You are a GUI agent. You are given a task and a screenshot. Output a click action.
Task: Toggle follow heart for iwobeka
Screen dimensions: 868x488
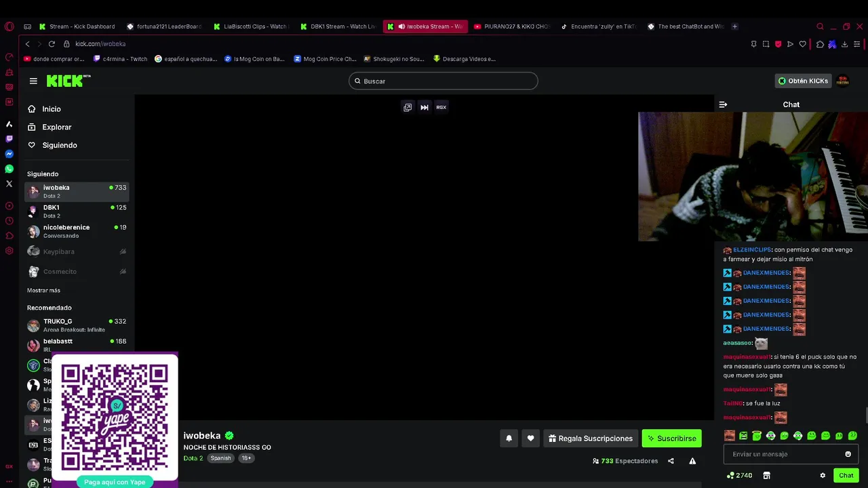(530, 439)
